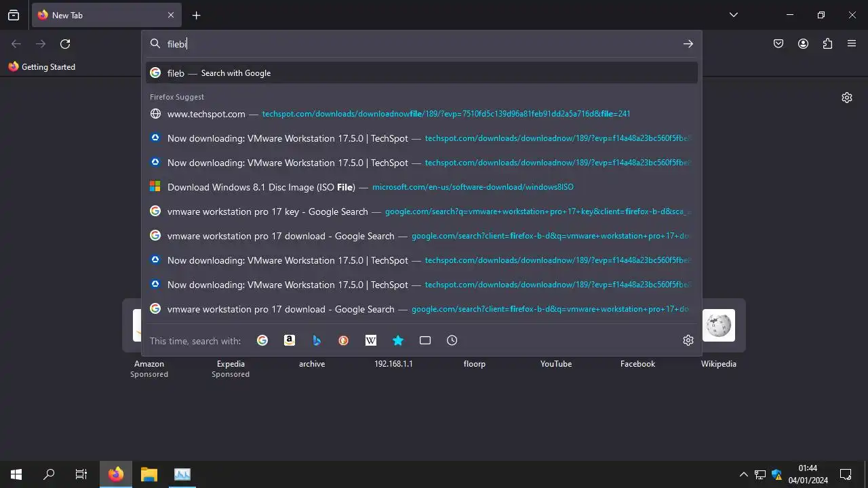Search with Google one-off icon
Viewport: 868px width, 488px height.
[262, 340]
